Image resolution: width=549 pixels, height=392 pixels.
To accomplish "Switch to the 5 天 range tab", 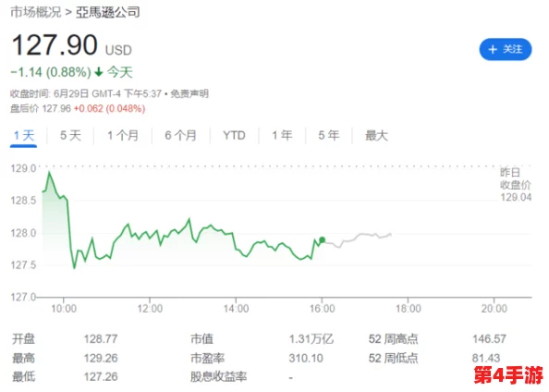I will click(x=70, y=136).
